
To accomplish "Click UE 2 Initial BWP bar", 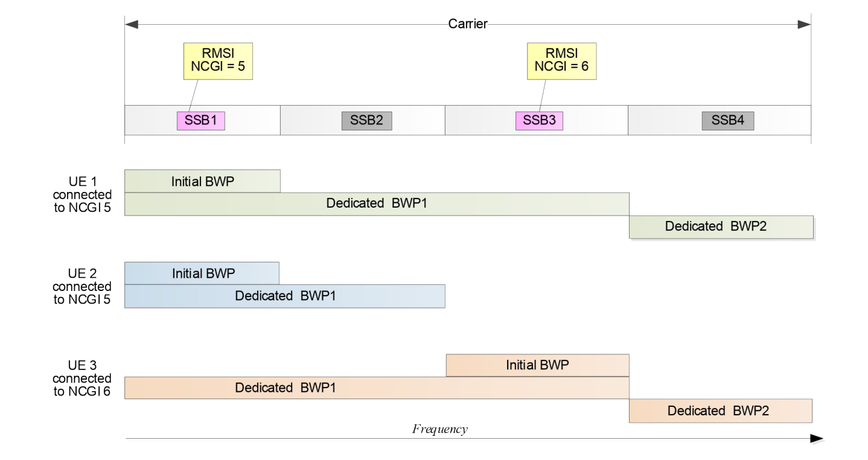I will (202, 273).
